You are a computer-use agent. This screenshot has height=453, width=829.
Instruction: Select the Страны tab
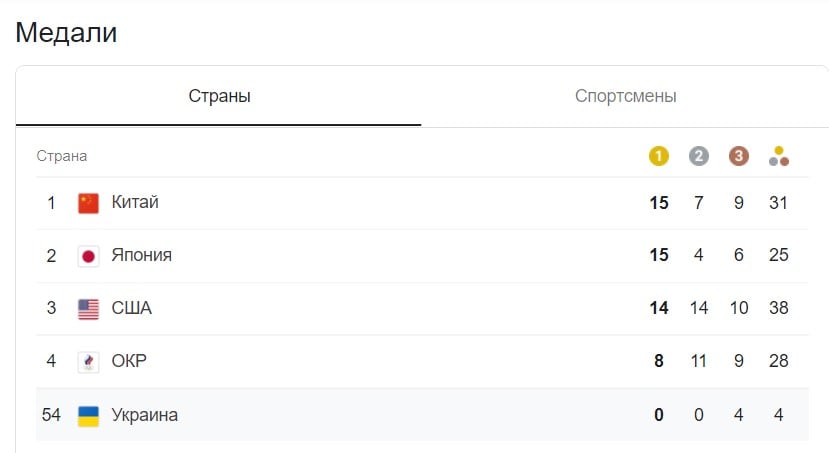[219, 96]
